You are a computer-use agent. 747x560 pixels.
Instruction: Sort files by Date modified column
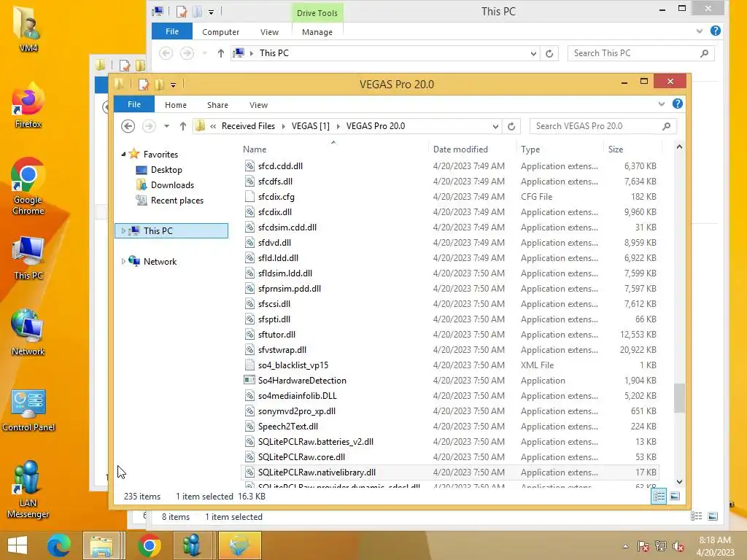tap(472, 149)
